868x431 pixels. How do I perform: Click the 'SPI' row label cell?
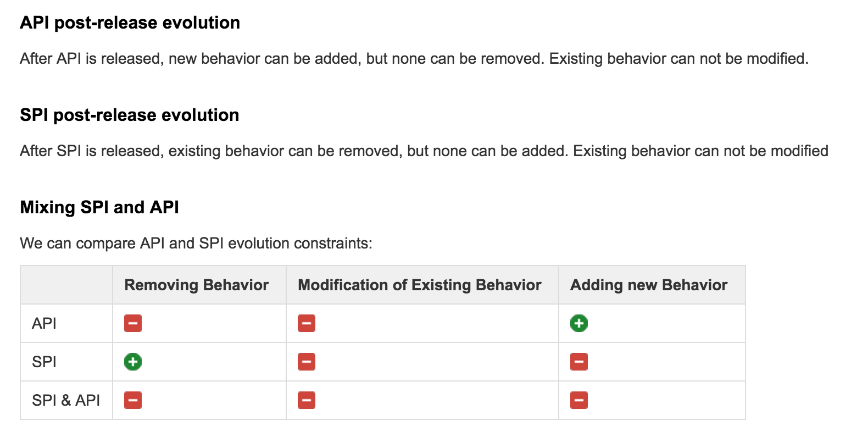[x=44, y=362]
